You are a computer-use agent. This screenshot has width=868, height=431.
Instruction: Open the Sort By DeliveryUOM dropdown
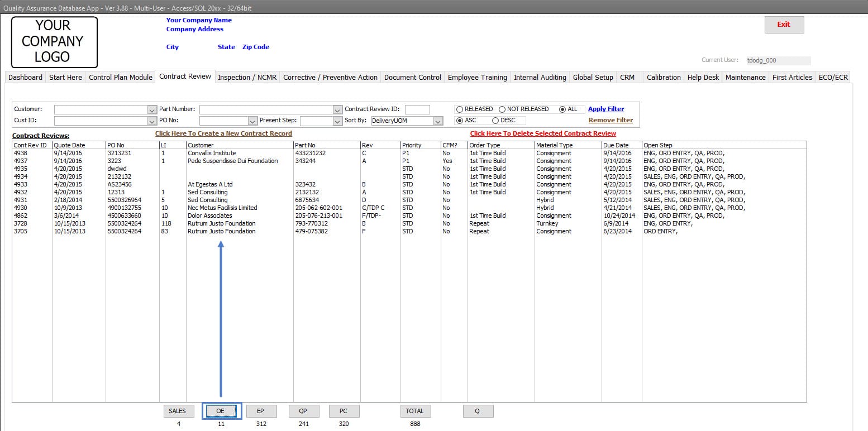point(438,121)
